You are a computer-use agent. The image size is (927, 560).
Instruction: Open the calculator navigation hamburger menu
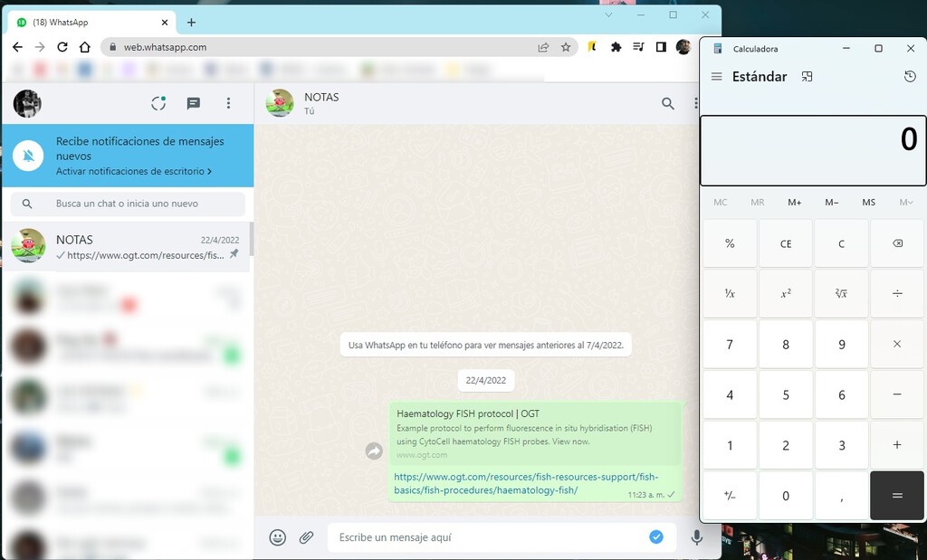tap(718, 77)
